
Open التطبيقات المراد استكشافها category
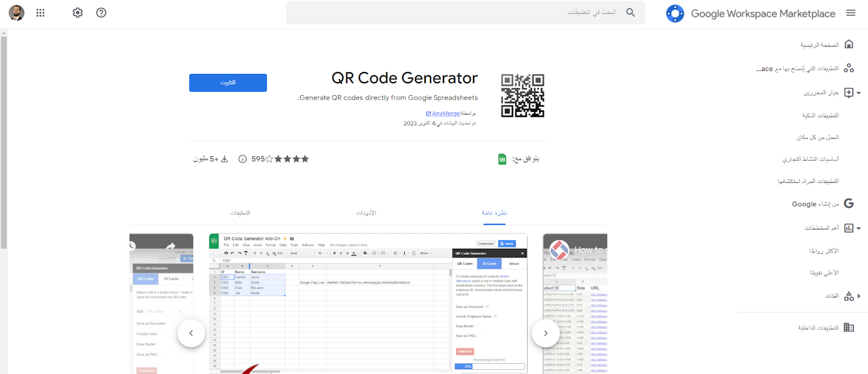(x=808, y=181)
